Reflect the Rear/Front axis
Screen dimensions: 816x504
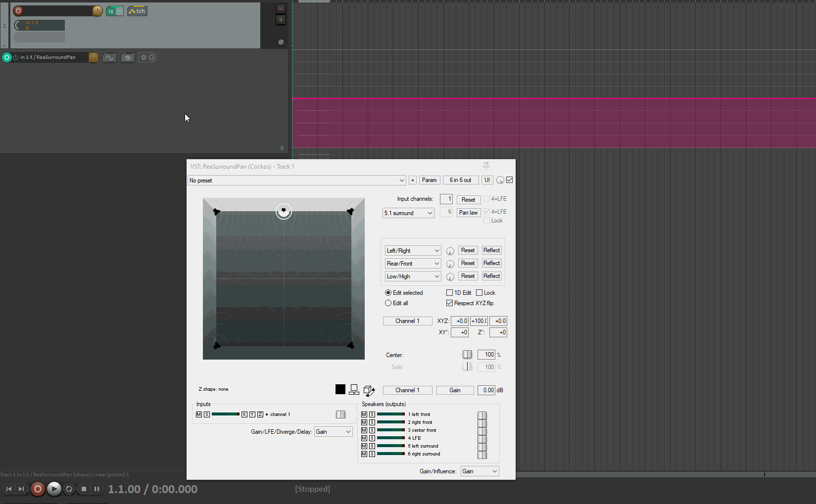pyautogui.click(x=491, y=263)
